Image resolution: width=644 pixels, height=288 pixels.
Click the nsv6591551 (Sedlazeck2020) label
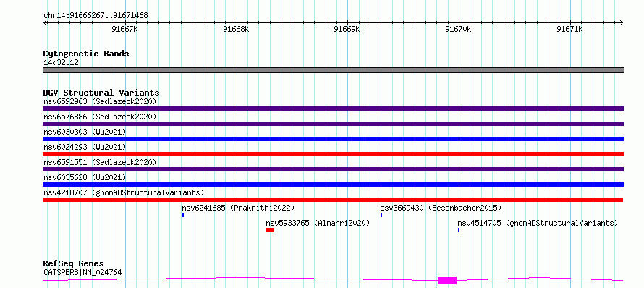100,162
